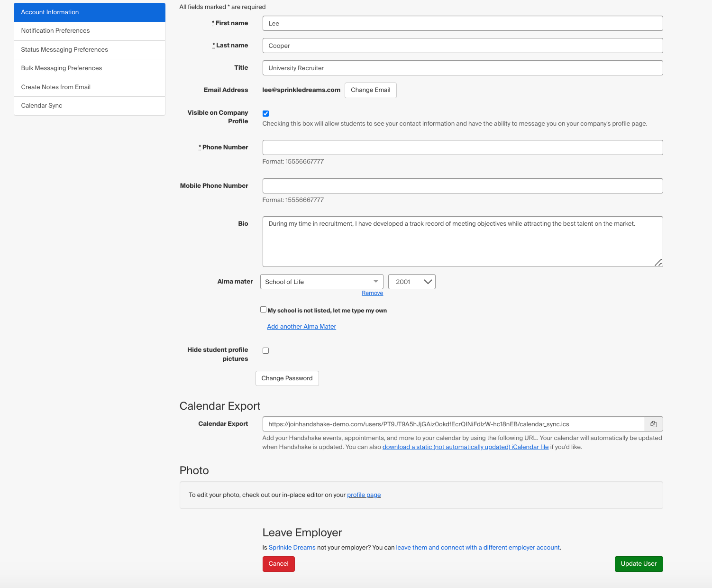Add another Alma Mater
This screenshot has width=712, height=588.
click(301, 326)
